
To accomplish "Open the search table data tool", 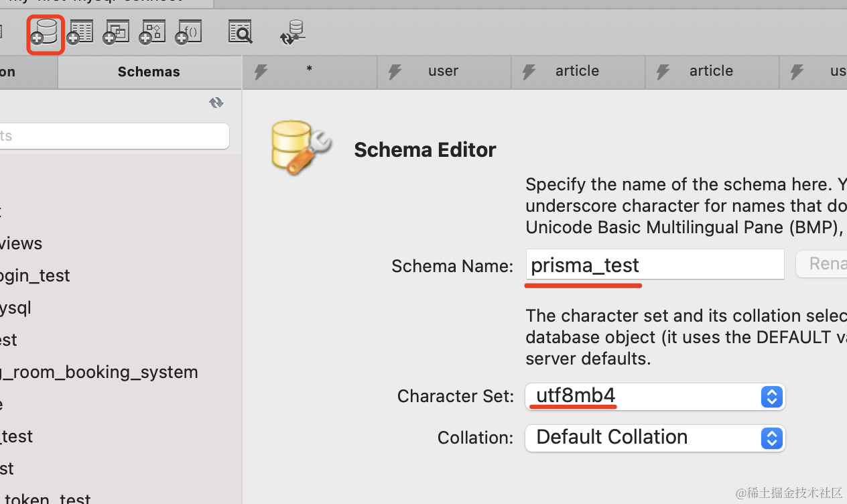I will point(240,32).
